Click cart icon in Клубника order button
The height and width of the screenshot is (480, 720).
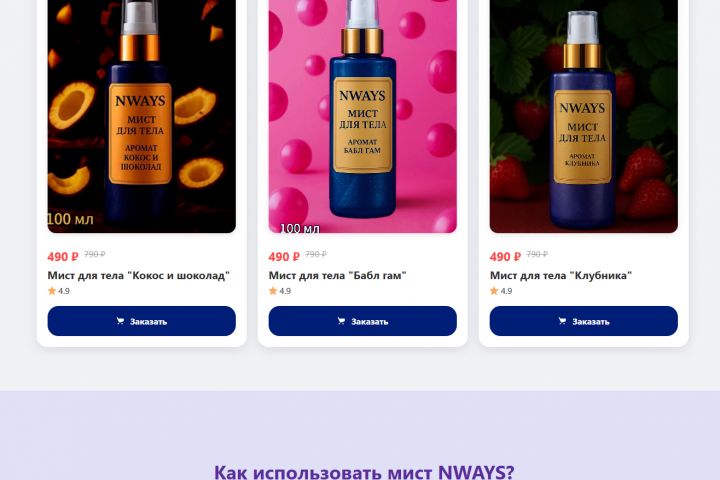562,321
